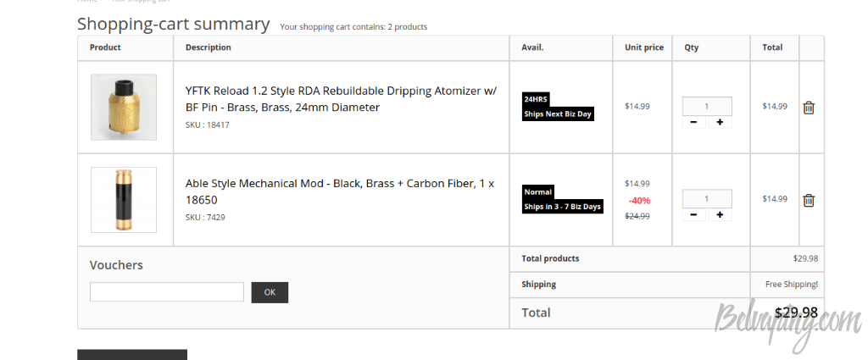
Task: Click 'Your shopping cart contains: 2 products' text
Action: point(353,26)
